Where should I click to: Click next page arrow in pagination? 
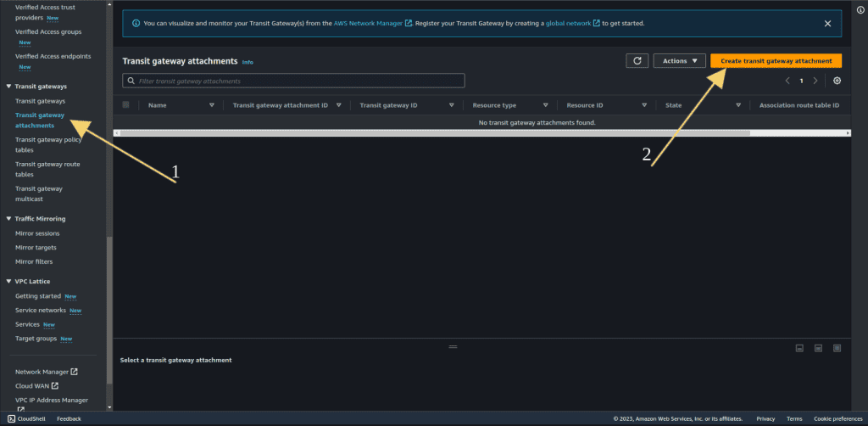click(815, 81)
